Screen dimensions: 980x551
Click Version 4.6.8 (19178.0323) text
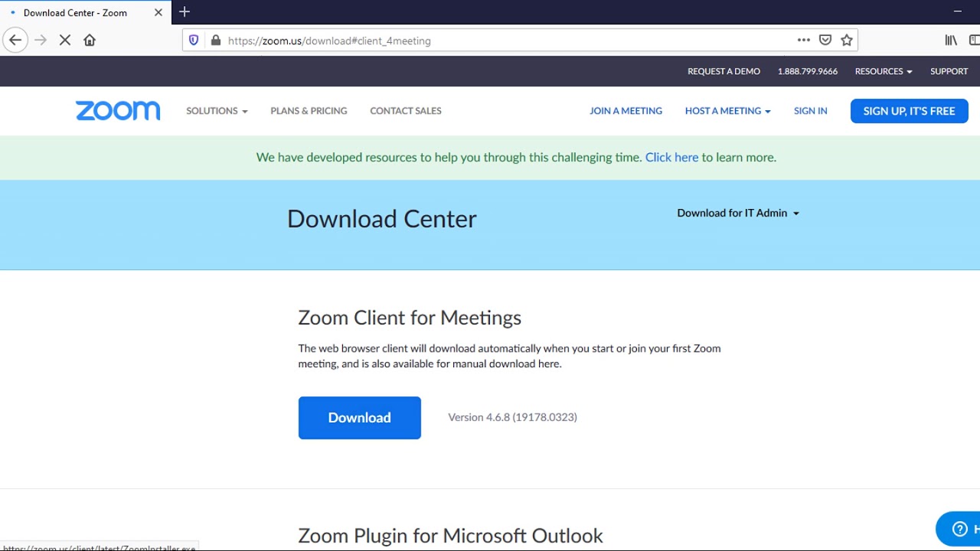click(x=513, y=417)
